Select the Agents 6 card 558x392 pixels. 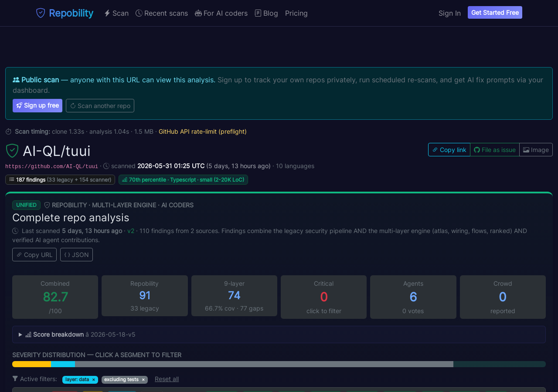[x=413, y=297]
